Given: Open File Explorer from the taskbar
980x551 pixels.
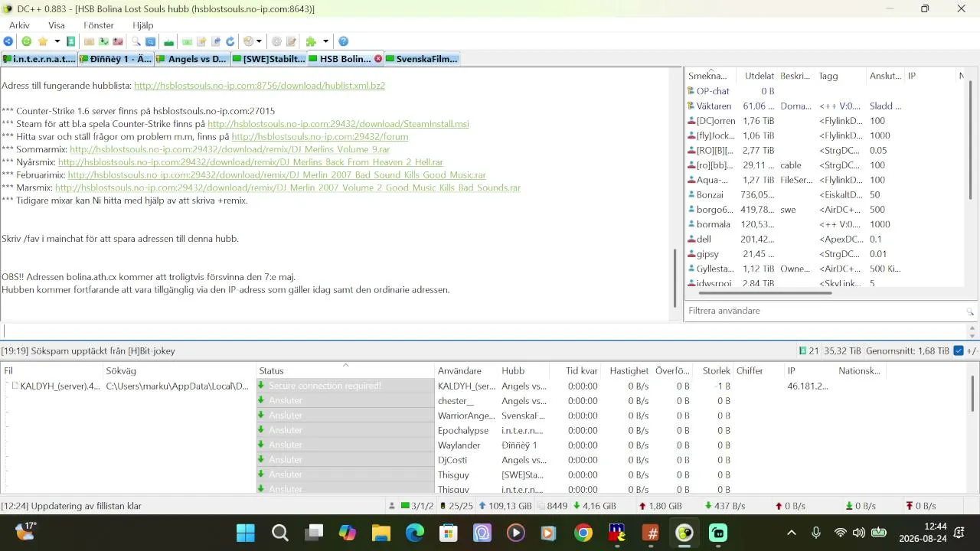Looking at the screenshot, I should 381,533.
